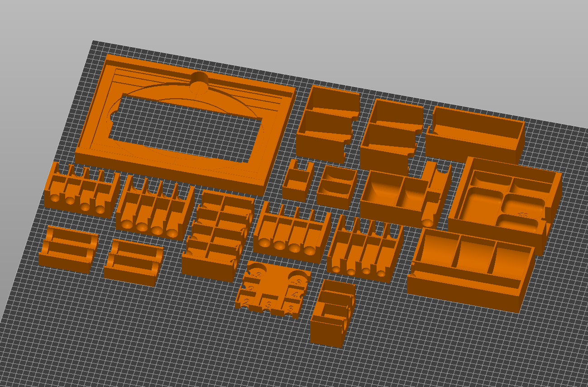Select the small tray with two curved compartments

click(336, 186)
